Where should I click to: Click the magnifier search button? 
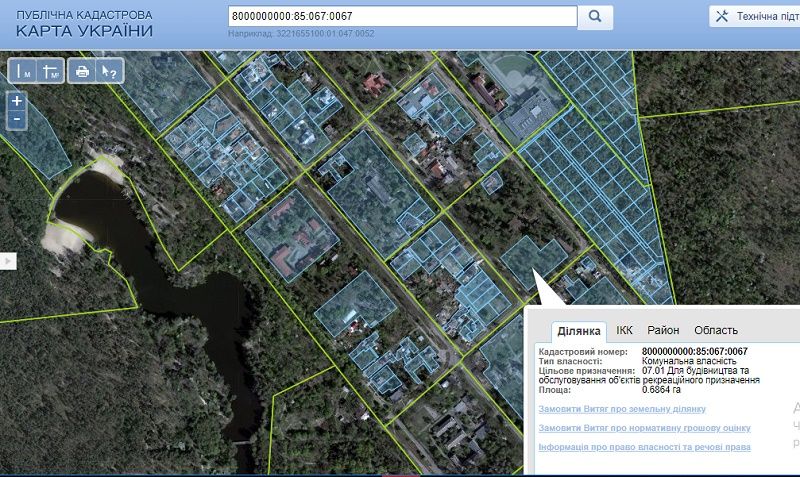pos(596,17)
